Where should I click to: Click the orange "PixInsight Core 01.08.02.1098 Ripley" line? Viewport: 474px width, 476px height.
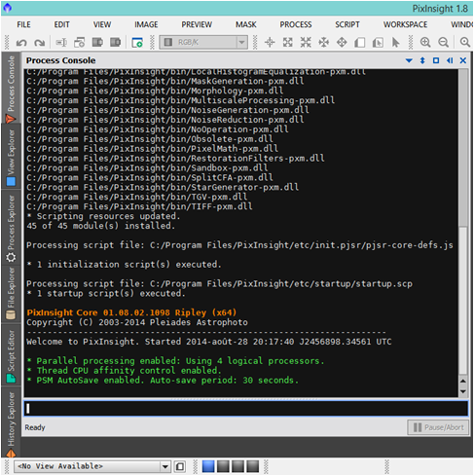click(131, 312)
